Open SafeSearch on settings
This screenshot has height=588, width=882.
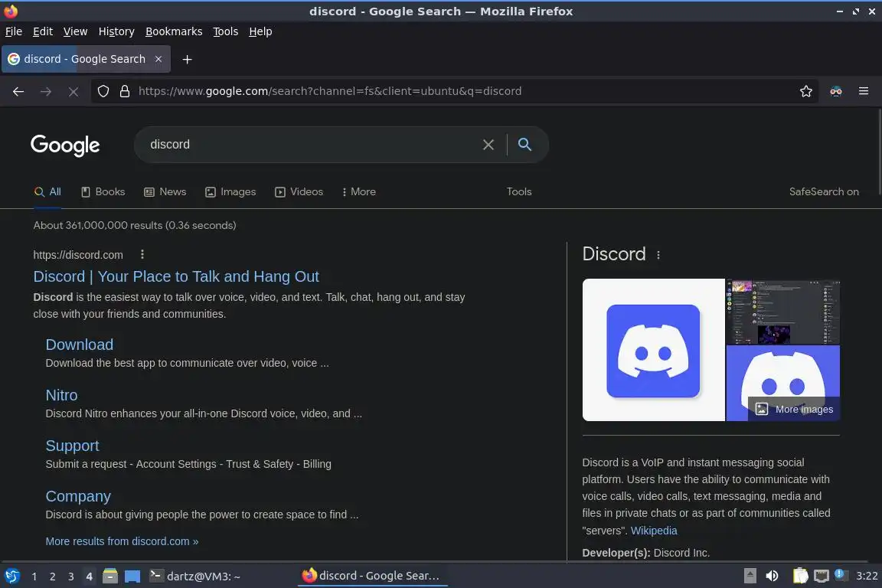click(x=824, y=192)
